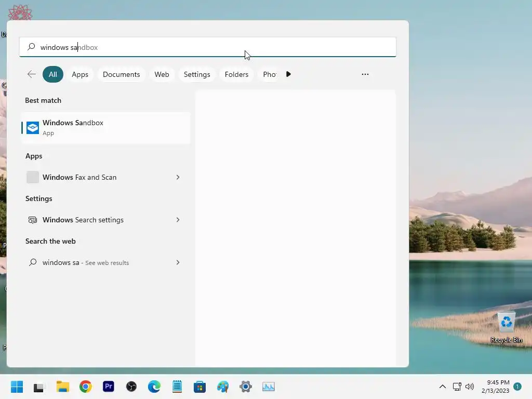Select the Recycle Bin desktop icon
The width and height of the screenshot is (532, 399).
[507, 327]
